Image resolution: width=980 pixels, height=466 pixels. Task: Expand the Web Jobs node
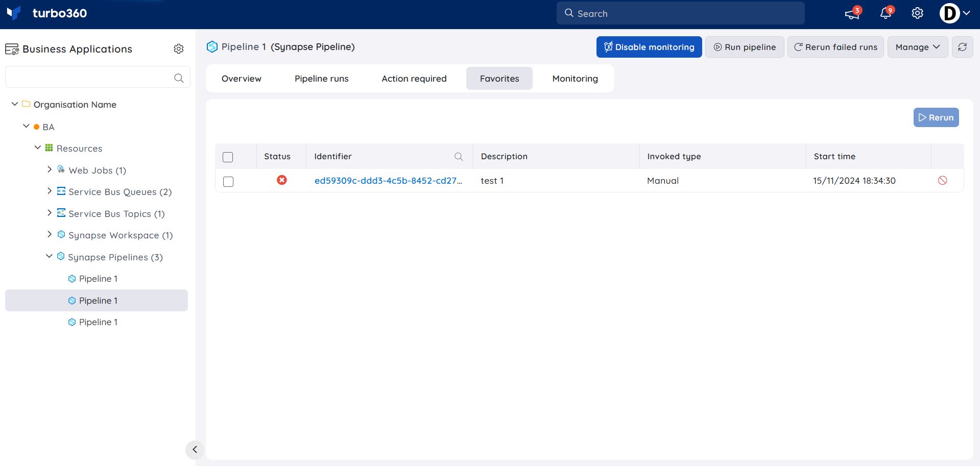click(50, 169)
